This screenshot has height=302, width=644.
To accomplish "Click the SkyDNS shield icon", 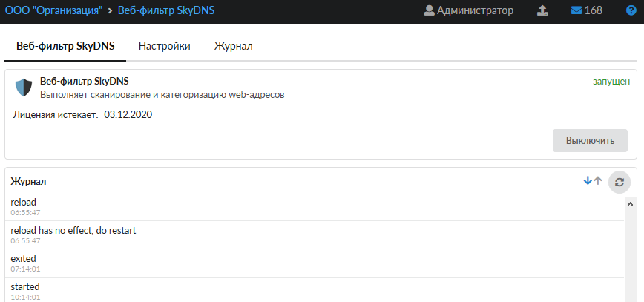I will pos(24,88).
